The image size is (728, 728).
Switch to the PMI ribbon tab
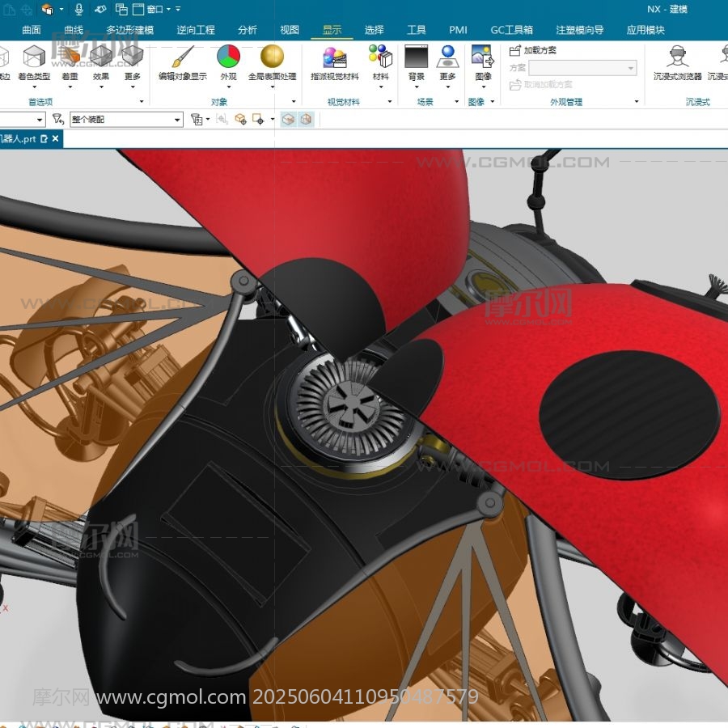(459, 30)
